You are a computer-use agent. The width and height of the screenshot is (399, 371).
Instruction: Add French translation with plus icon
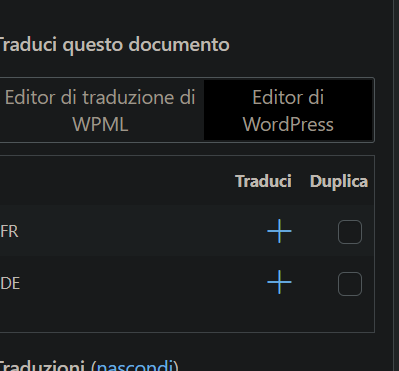pyautogui.click(x=279, y=231)
